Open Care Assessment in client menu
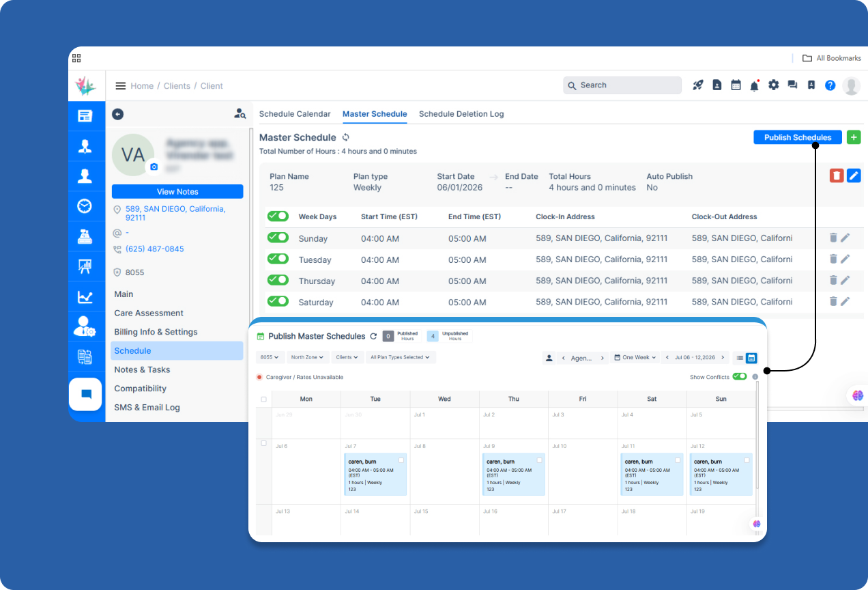 tap(149, 313)
